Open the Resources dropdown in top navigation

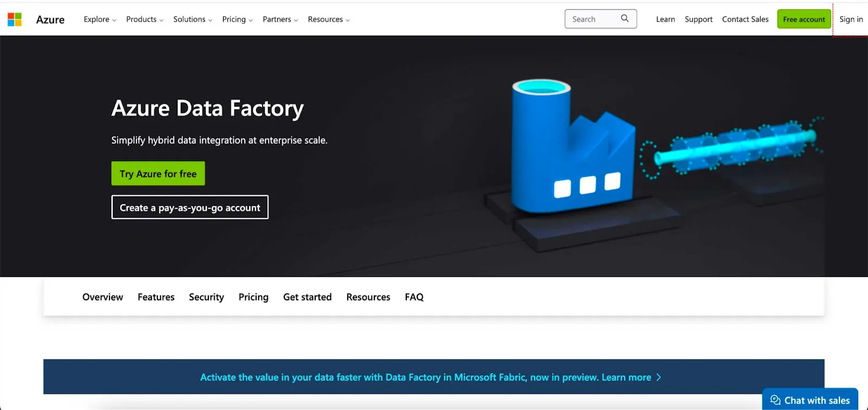tap(329, 20)
